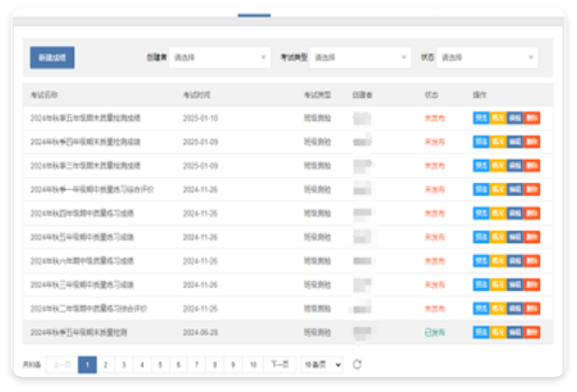This screenshot has width=577, height=392.
Task: Click red delete button in the 2025-01-10 row
Action: tap(532, 118)
